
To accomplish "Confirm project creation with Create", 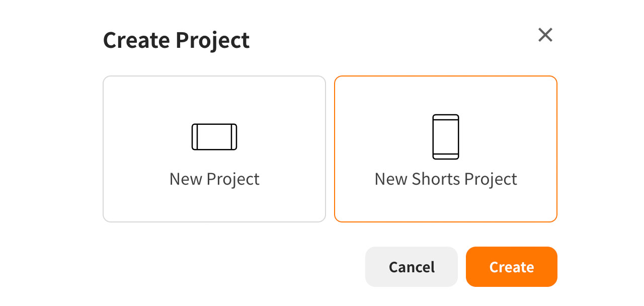I will 511,267.
